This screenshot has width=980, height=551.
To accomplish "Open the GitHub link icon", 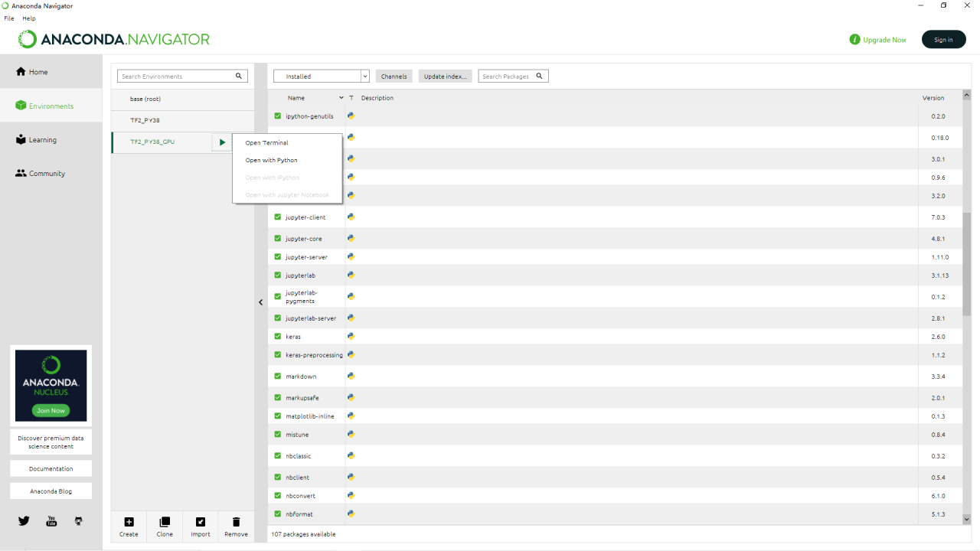I will click(x=78, y=520).
